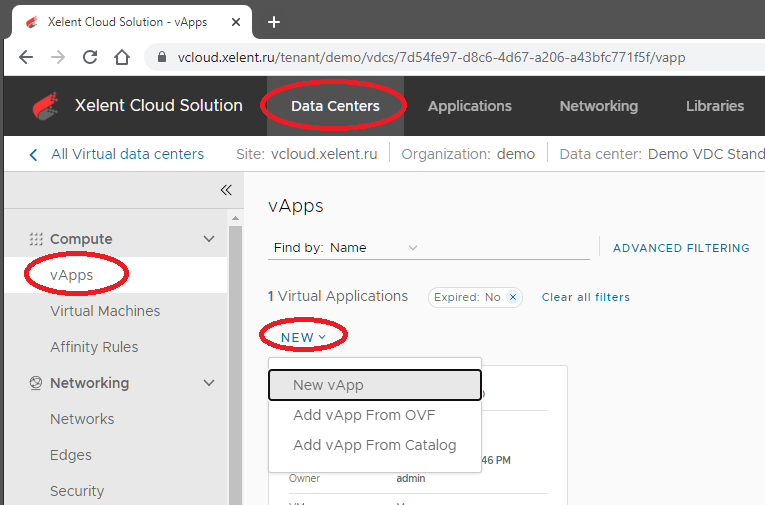Click the vApps page heading
The image size is (765, 505).
click(296, 206)
